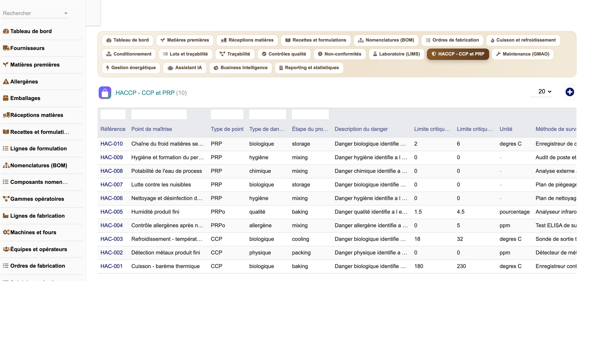The image size is (589, 364).
Task: Switch to the Réceptions matières tab
Action: (247, 40)
